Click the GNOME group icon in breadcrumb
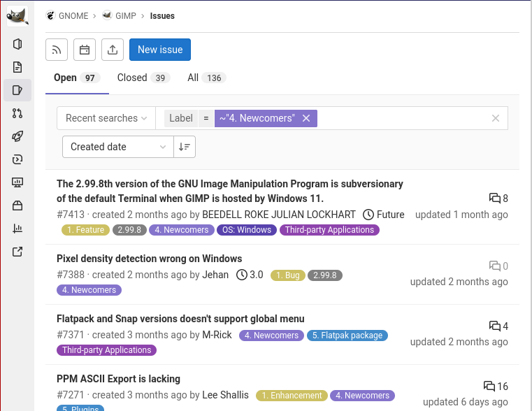Screen dimensions: 532x411 pyautogui.click(x=50, y=15)
